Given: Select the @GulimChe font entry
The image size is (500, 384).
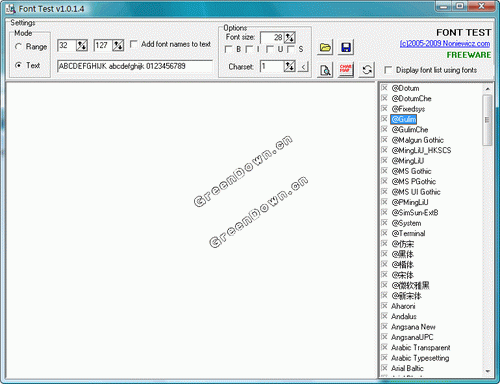Looking at the screenshot, I should click(410, 129).
